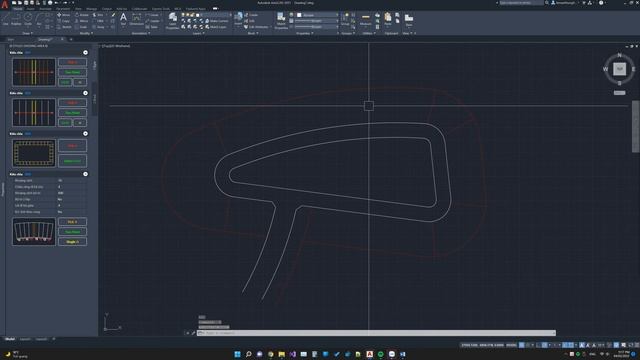Click the fan-shaped pattern thumbnail
This screenshot has width=640, height=360.
pos(34,231)
